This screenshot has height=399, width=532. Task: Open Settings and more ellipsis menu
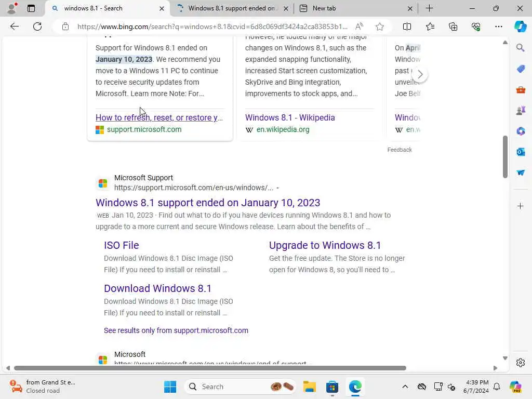click(498, 26)
